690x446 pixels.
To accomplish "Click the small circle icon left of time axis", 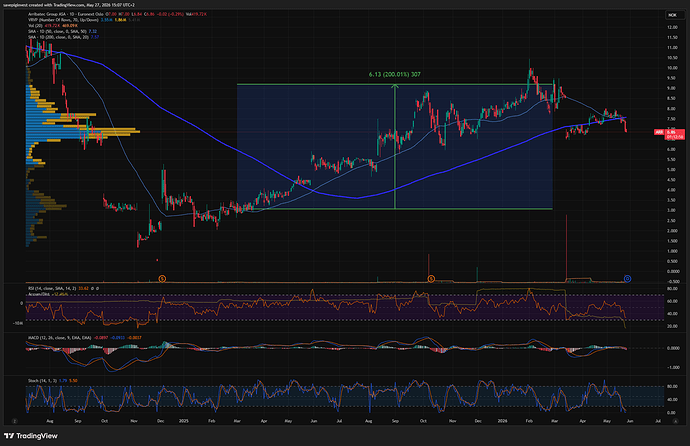I will pyautogui.click(x=15, y=421).
